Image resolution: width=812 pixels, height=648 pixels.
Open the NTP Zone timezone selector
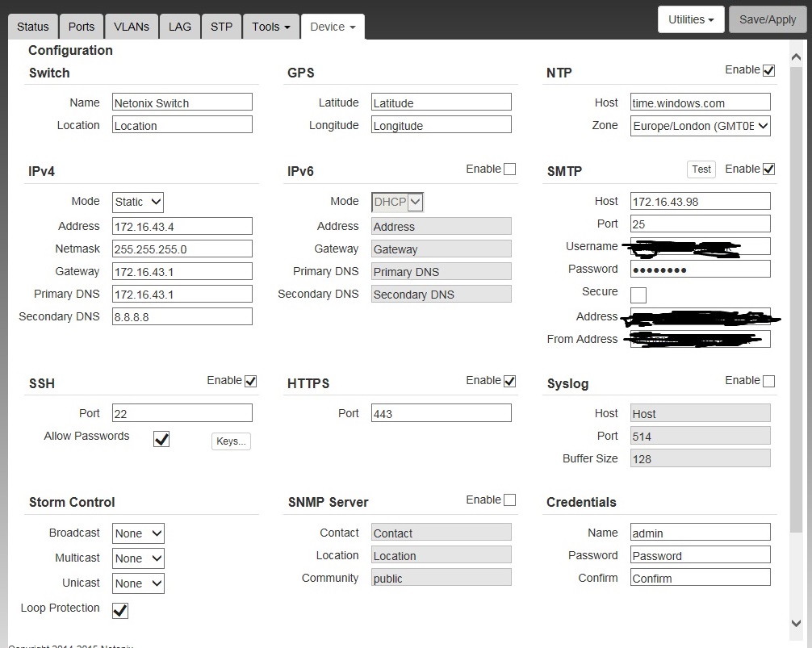pyautogui.click(x=700, y=126)
